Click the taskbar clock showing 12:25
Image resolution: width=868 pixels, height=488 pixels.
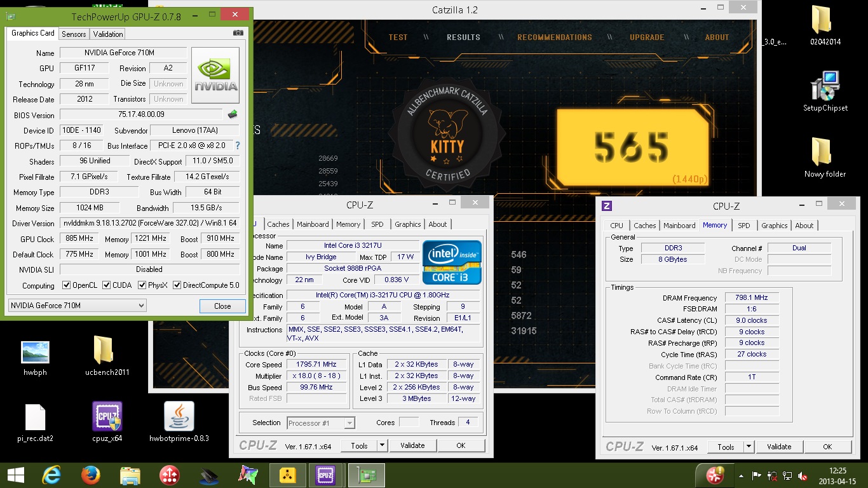pos(837,475)
